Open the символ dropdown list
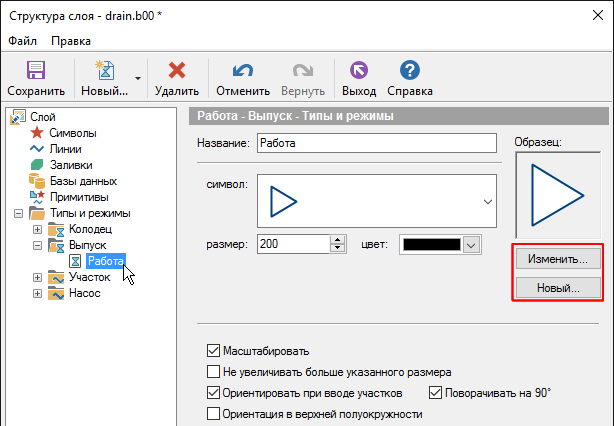 tap(488, 202)
